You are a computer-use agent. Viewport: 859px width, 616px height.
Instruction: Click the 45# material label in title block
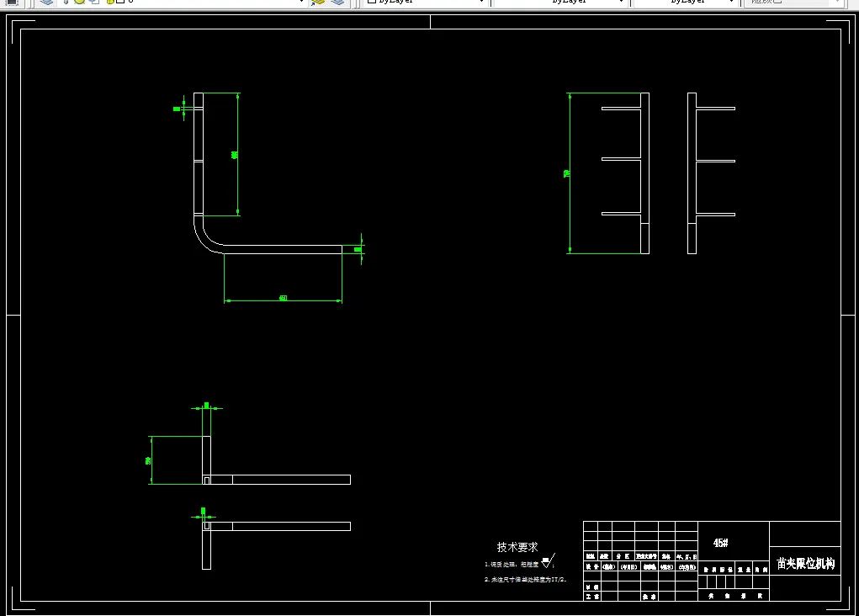pos(720,543)
